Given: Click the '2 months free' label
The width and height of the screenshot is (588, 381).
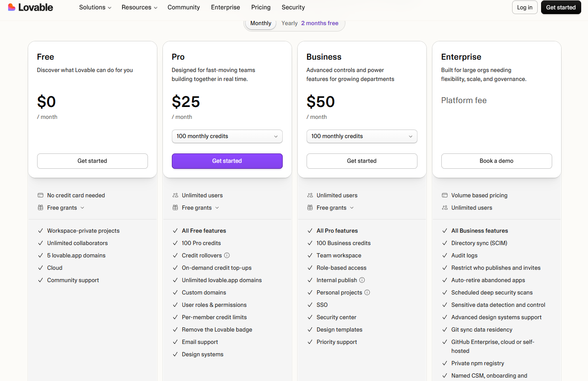Looking at the screenshot, I should click(x=320, y=23).
